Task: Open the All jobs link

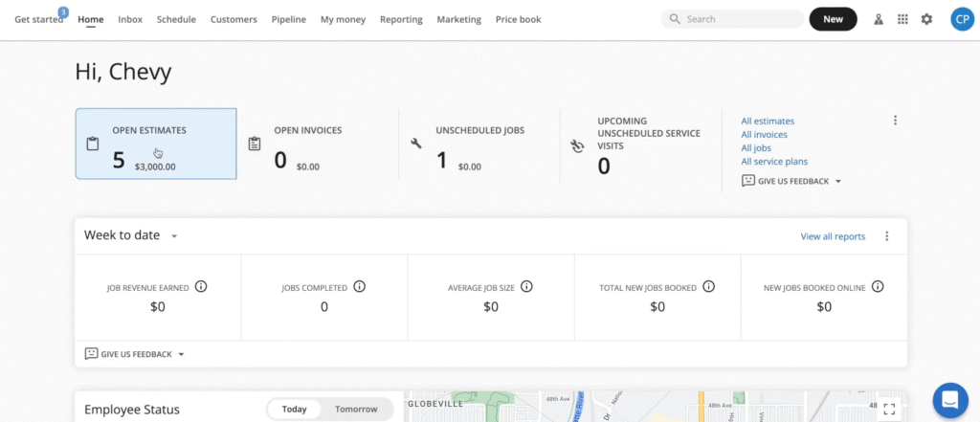Action: click(x=756, y=148)
